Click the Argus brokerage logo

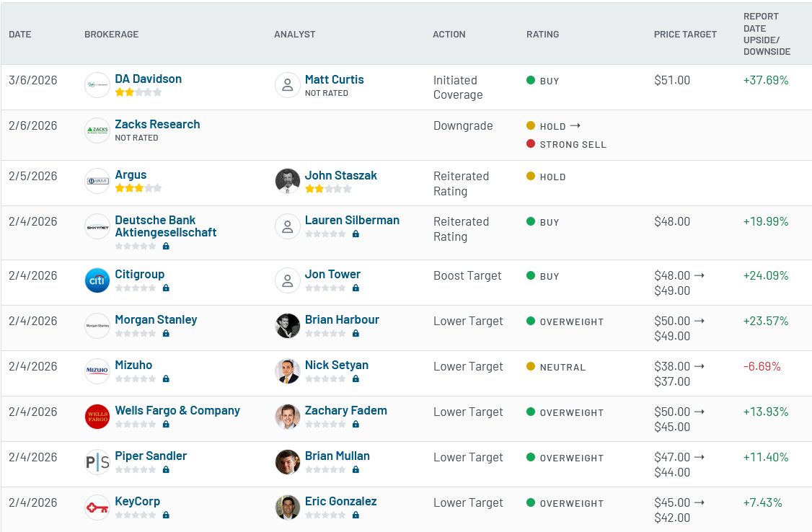click(97, 181)
